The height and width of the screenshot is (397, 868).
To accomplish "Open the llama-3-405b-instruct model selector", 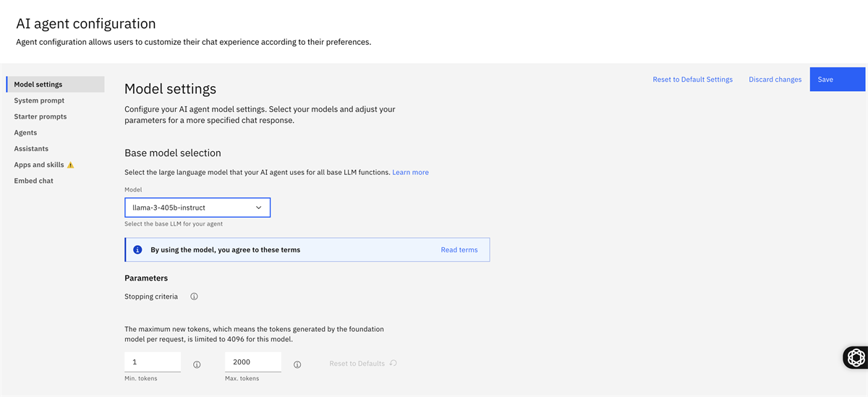I will coord(190,208).
